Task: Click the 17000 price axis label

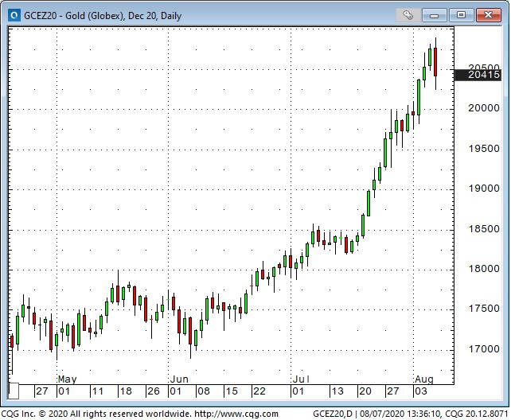Action: pyautogui.click(x=484, y=349)
